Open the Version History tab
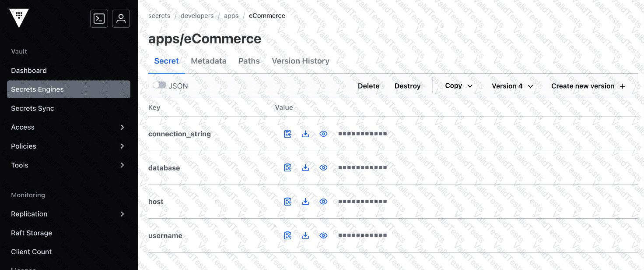Viewport: 644px width, 270px height. (301, 61)
